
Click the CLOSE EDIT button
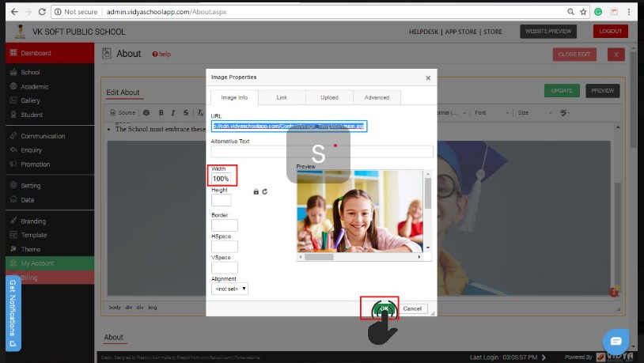pos(574,55)
